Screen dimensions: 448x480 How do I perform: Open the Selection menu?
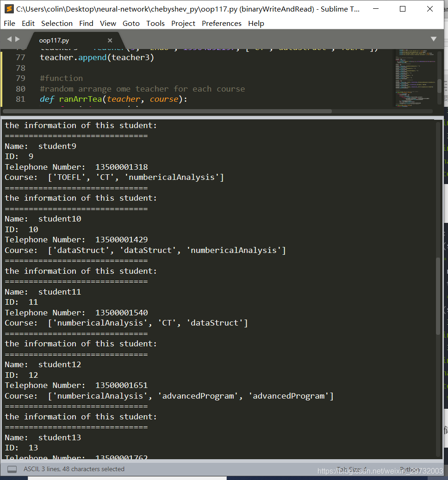tap(57, 23)
